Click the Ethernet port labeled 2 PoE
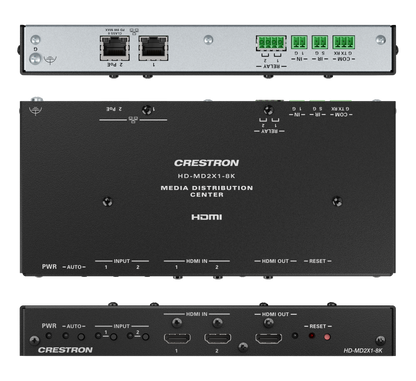416x381 pixels. tap(115, 48)
